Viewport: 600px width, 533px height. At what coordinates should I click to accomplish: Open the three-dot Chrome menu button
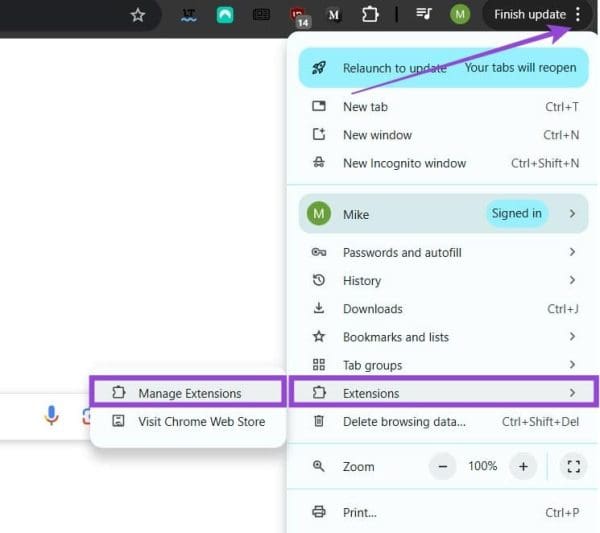tap(577, 15)
